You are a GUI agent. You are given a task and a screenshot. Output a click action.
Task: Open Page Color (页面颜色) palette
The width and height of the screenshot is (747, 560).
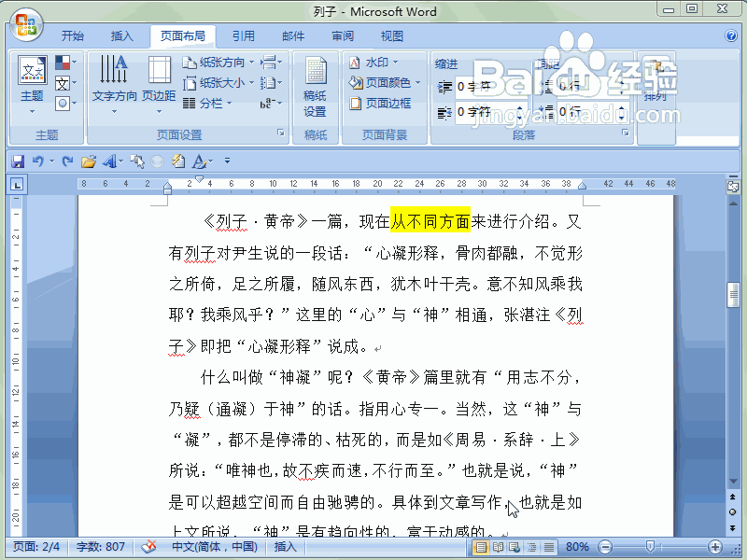pyautogui.click(x=385, y=83)
